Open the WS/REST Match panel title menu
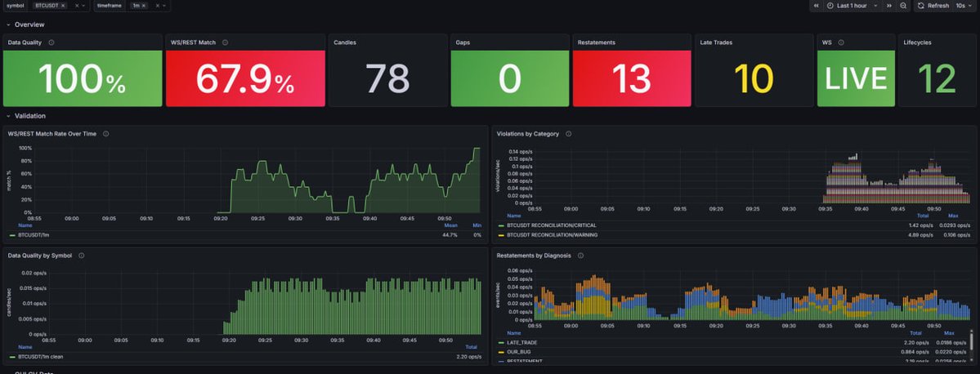This screenshot has height=374, width=980. click(193, 42)
